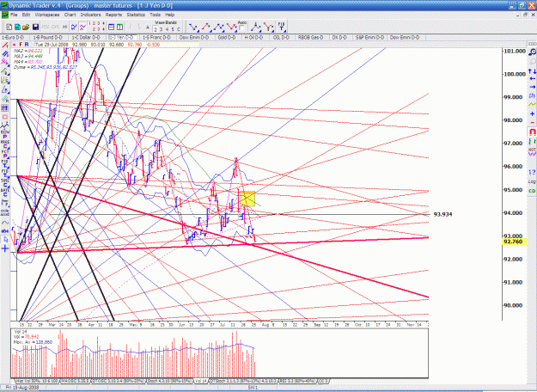This screenshot has width=537, height=392.
Task: Open the Vol 14 indicator tab
Action: click(x=200, y=381)
